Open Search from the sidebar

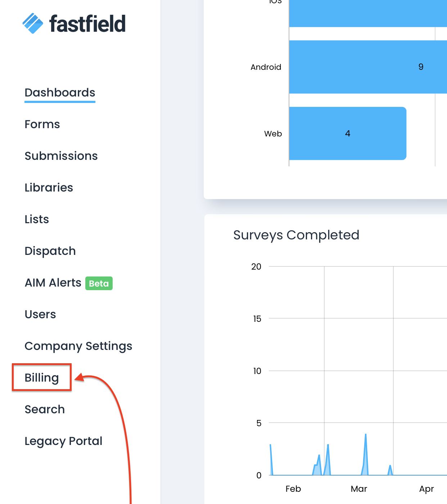(45, 409)
